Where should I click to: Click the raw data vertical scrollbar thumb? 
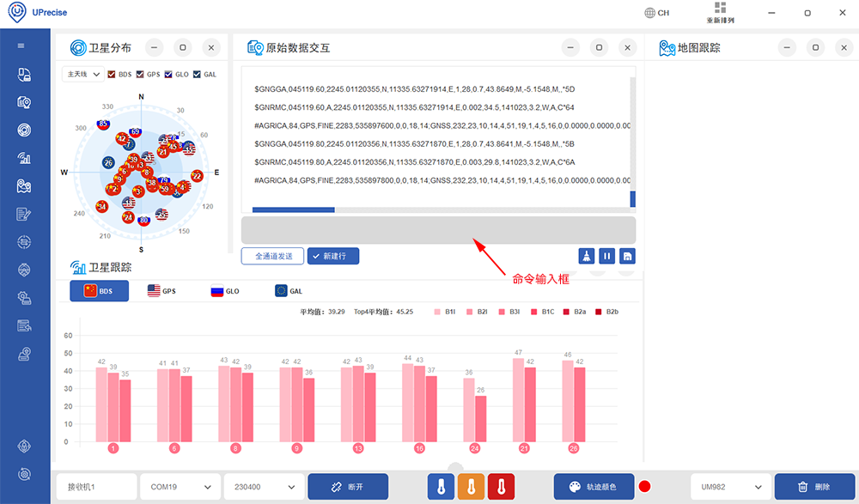pos(633,199)
